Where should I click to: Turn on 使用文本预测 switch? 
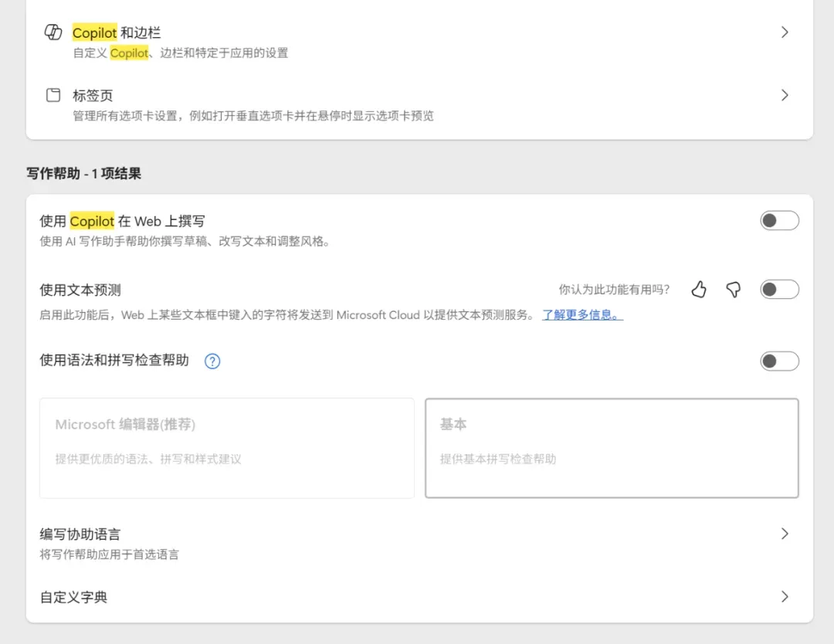779,290
